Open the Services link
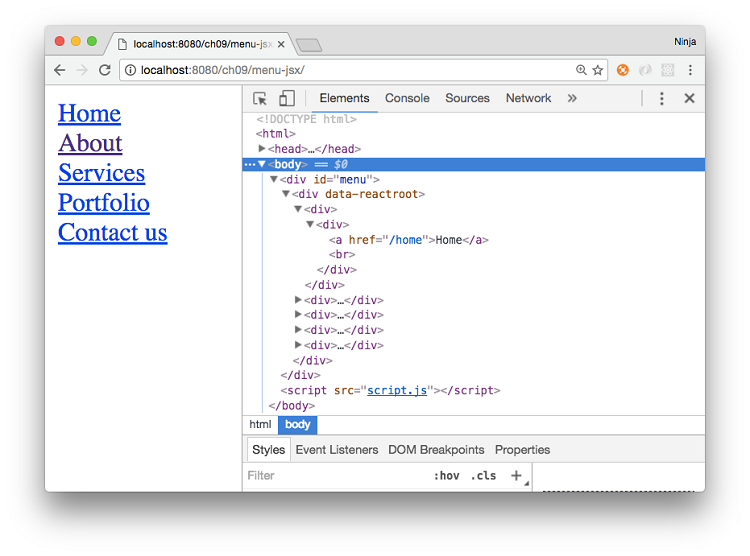Viewport: 750px width, 556px height. click(x=101, y=173)
